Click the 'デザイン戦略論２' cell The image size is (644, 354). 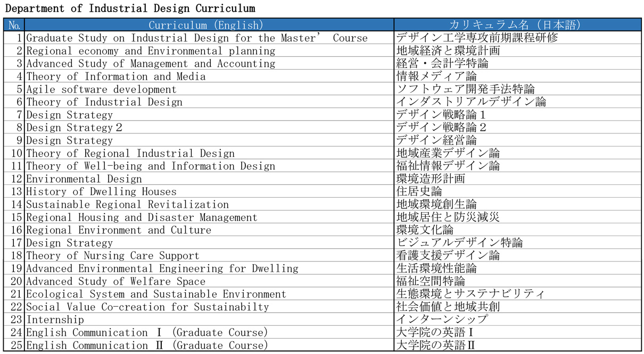coord(517,127)
